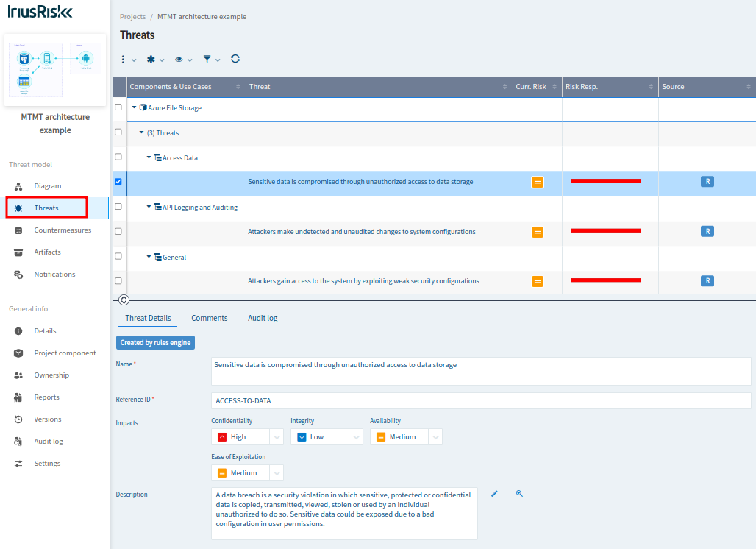Click the R source icon for the Access Data threat
The image size is (756, 549).
pyautogui.click(x=707, y=181)
